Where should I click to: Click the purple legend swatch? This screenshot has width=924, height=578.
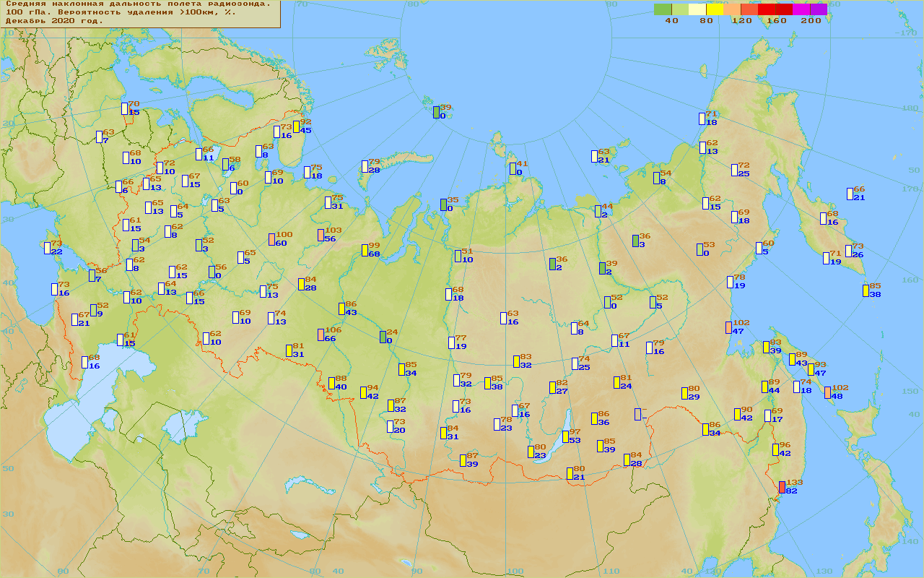819,9
